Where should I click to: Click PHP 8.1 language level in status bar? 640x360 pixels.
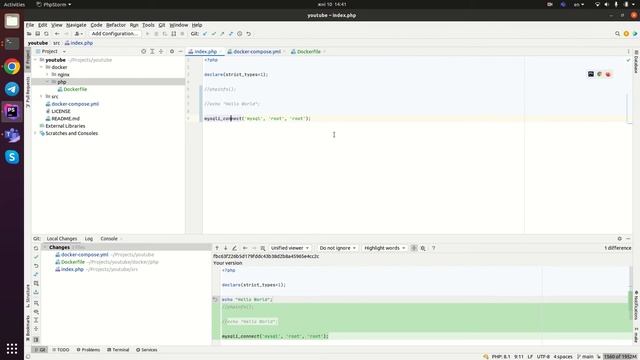501,357
